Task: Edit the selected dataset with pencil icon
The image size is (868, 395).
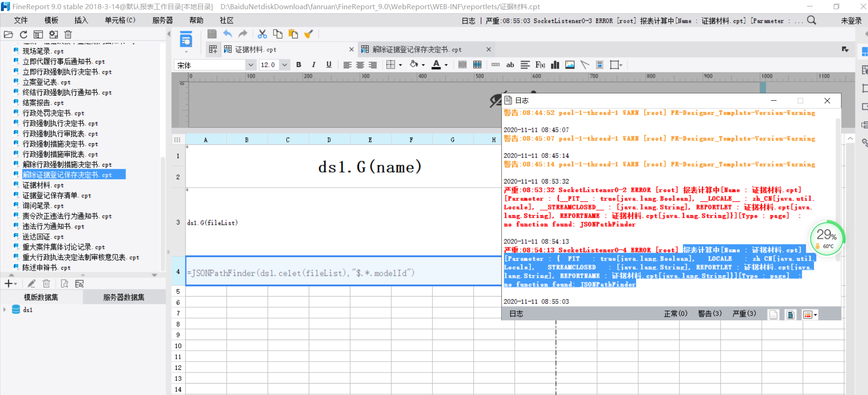Action: [31, 284]
